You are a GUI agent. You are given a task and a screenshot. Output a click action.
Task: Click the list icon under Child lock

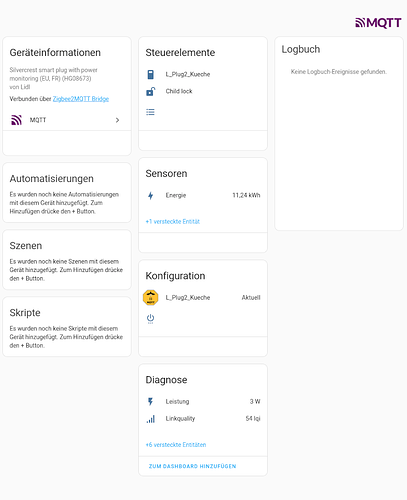(150, 112)
